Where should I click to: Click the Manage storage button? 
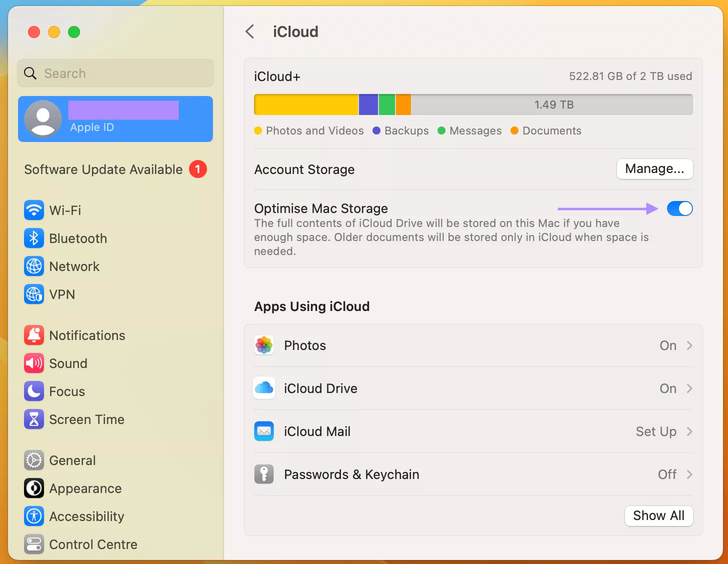point(654,169)
